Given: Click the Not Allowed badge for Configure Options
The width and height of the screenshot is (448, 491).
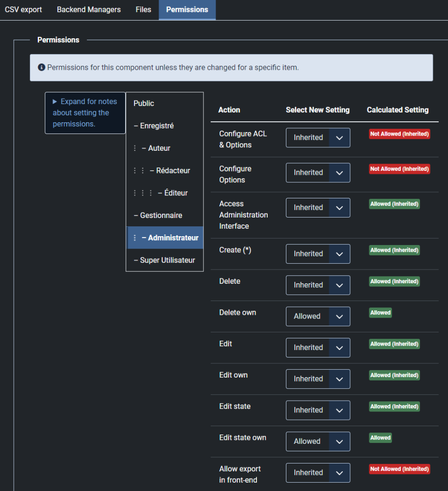Looking at the screenshot, I should 399,169.
